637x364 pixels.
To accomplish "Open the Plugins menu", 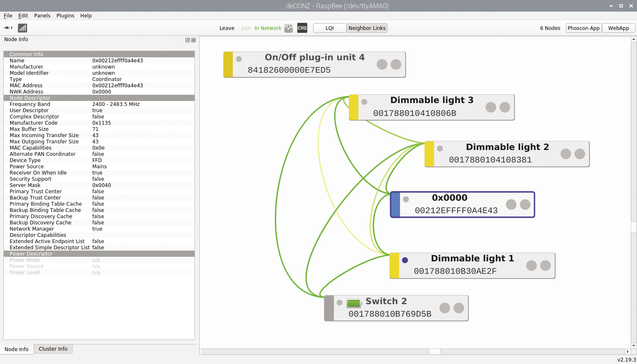I will click(x=65, y=15).
